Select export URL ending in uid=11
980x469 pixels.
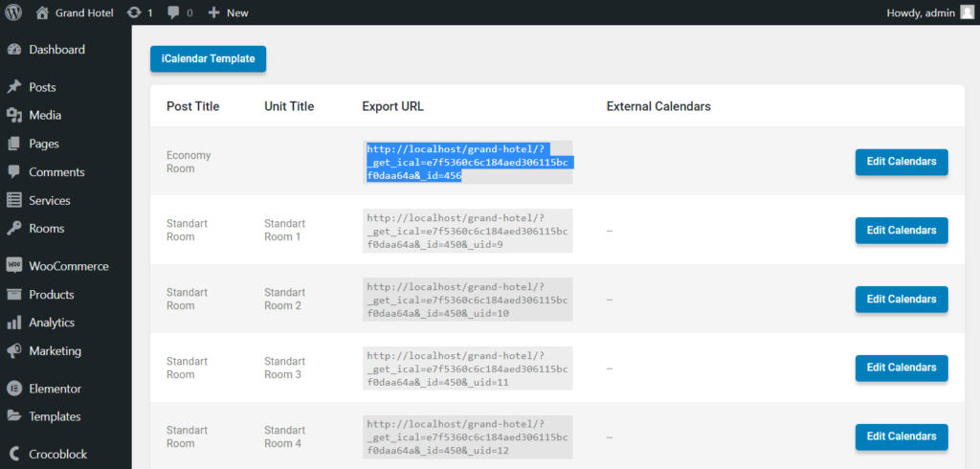point(467,368)
